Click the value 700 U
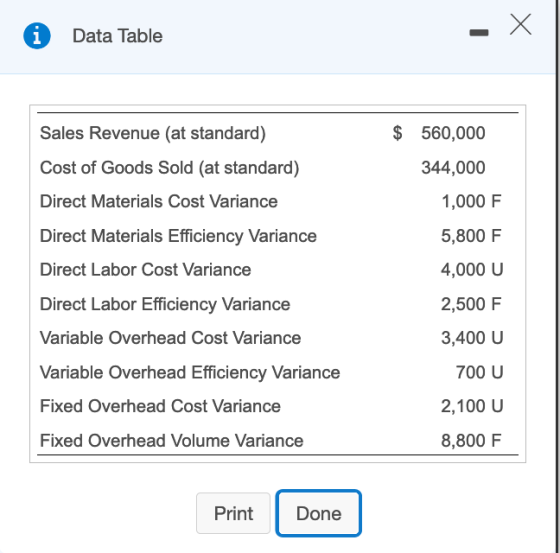 click(479, 372)
